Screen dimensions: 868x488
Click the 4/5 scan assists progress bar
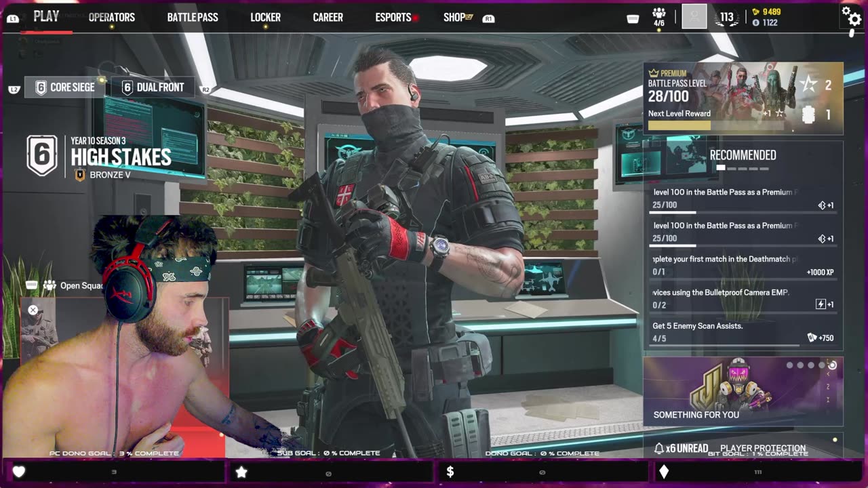click(743, 346)
